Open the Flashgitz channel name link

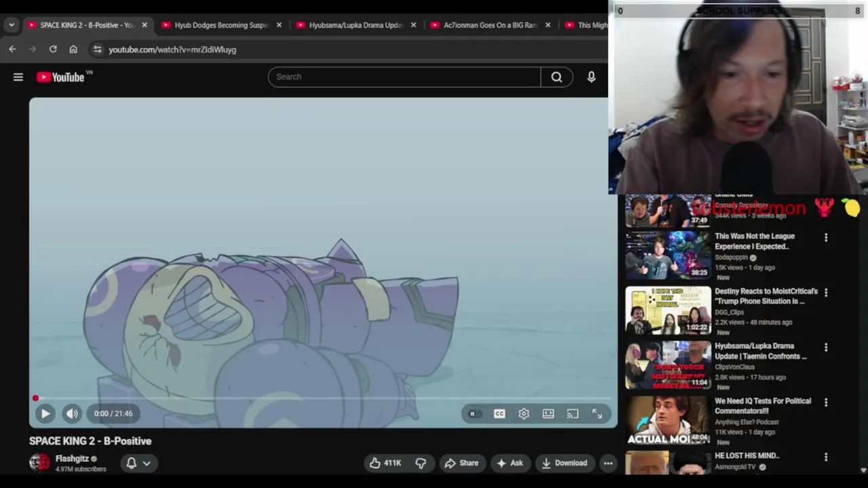click(72, 459)
